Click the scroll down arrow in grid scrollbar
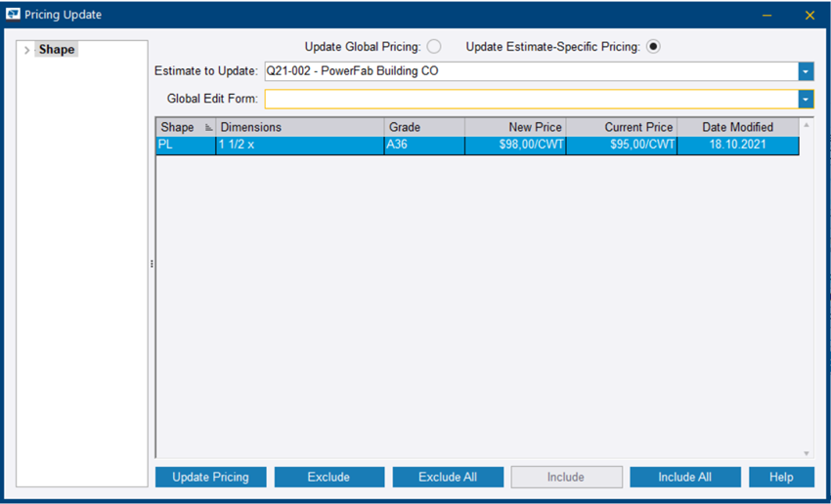The width and height of the screenshot is (831, 504). [x=807, y=453]
